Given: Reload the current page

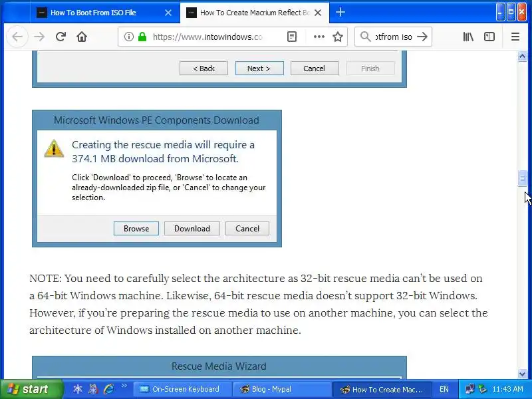Looking at the screenshot, I should pos(61,37).
